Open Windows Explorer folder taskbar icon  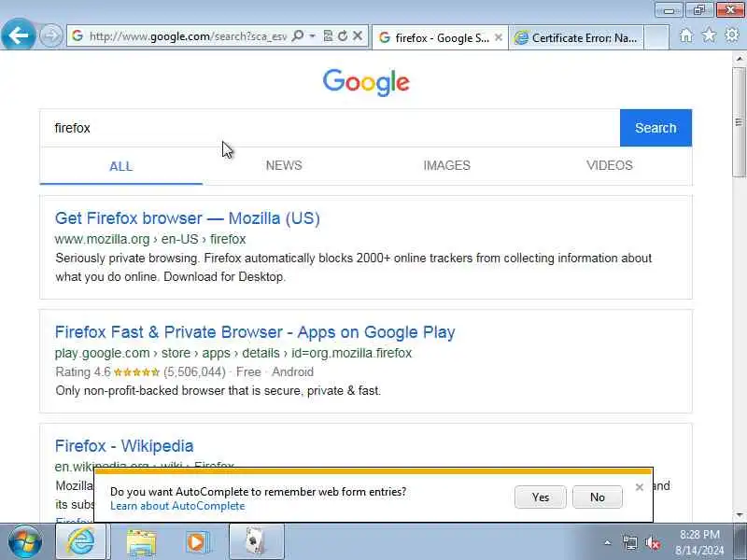141,542
